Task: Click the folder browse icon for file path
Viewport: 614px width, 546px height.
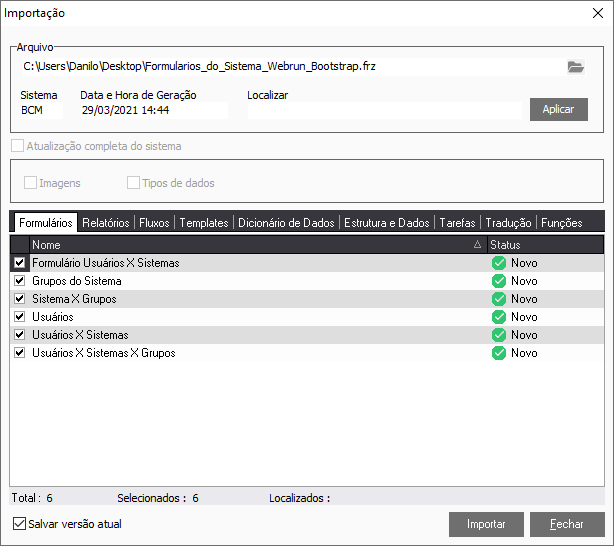Action: [x=575, y=67]
